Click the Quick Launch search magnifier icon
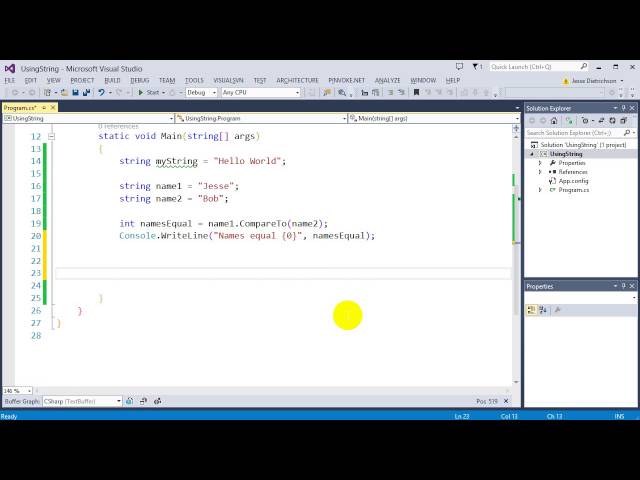The image size is (640, 480). tap(584, 66)
